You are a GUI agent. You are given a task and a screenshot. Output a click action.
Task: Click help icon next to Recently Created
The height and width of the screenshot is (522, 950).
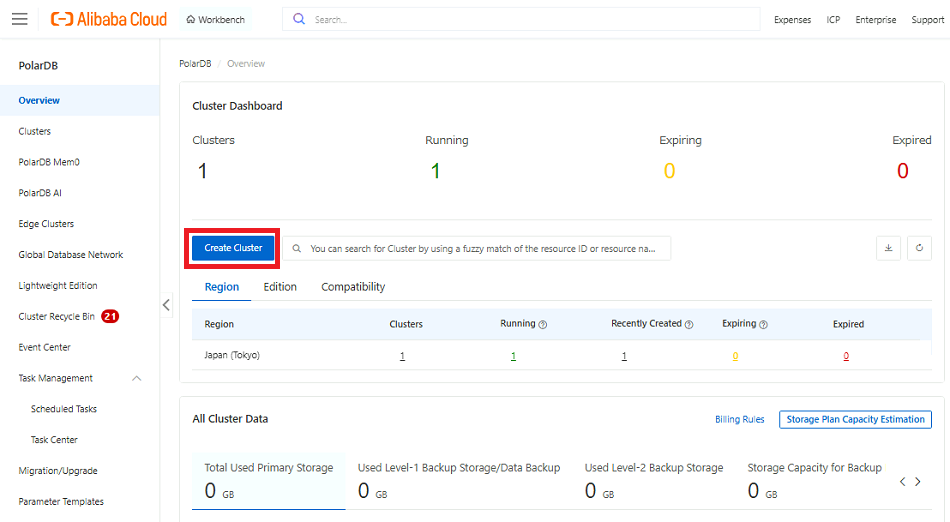pos(689,324)
